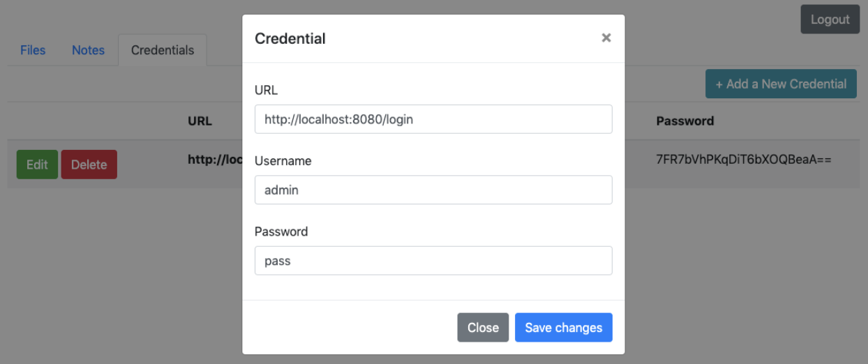Viewport: 868px width, 364px height.
Task: Click the Username label in the dialog
Action: tap(283, 161)
